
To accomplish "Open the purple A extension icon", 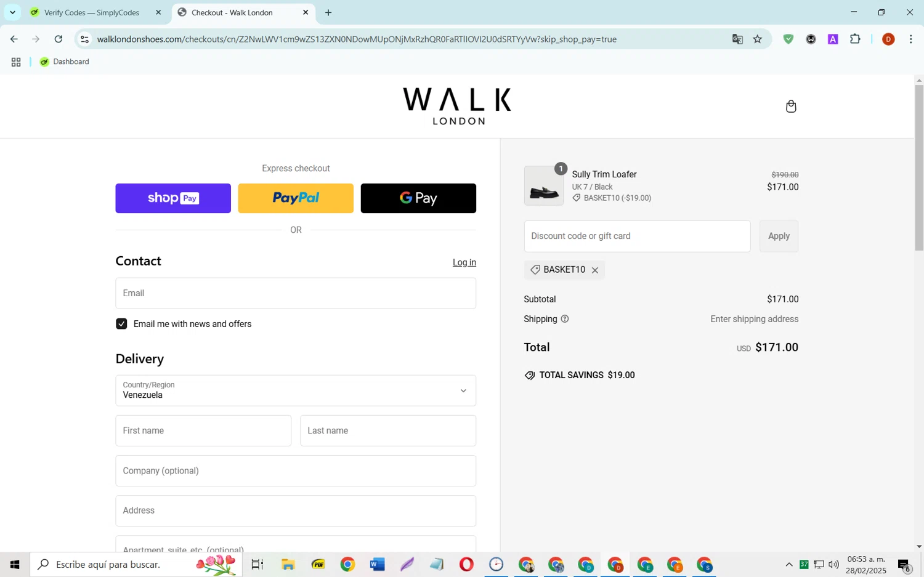I will 833,39.
